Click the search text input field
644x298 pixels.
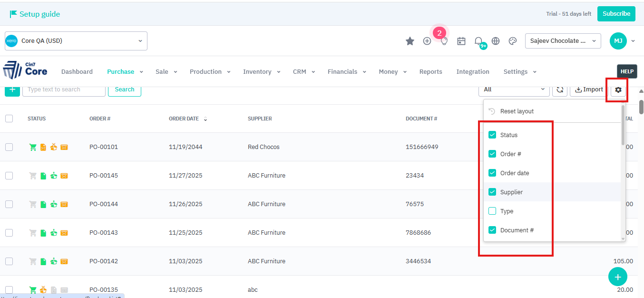[64, 89]
